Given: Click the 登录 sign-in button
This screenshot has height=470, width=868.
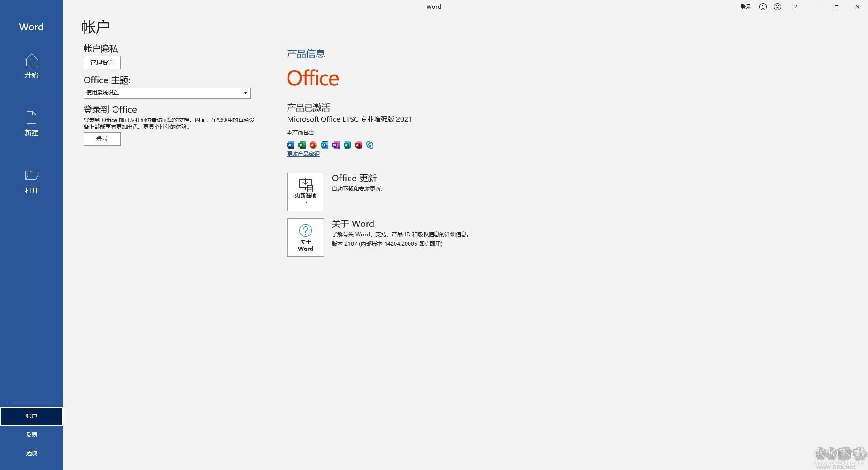Looking at the screenshot, I should pyautogui.click(x=102, y=139).
